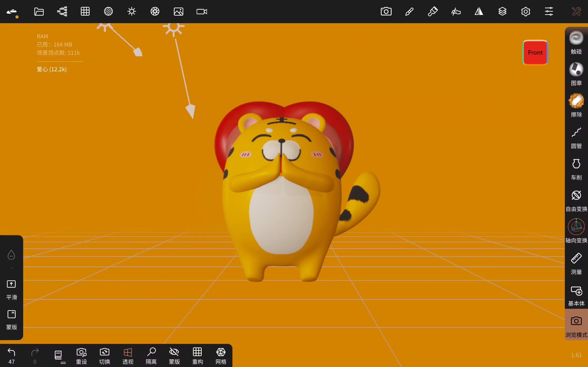Expand the Settings gear menu
Image resolution: width=588 pixels, height=367 pixels.
click(526, 11)
